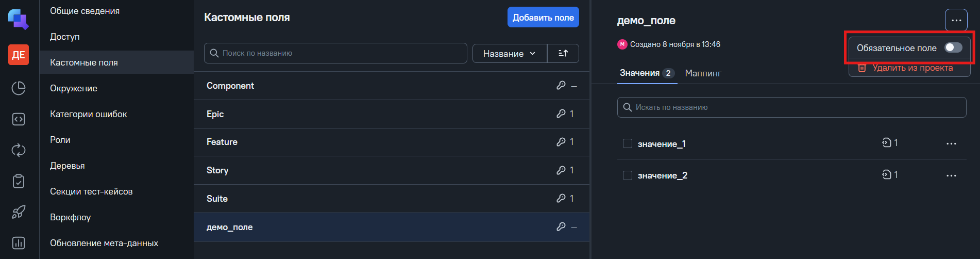Open the test plans clipboard icon

(x=19, y=181)
